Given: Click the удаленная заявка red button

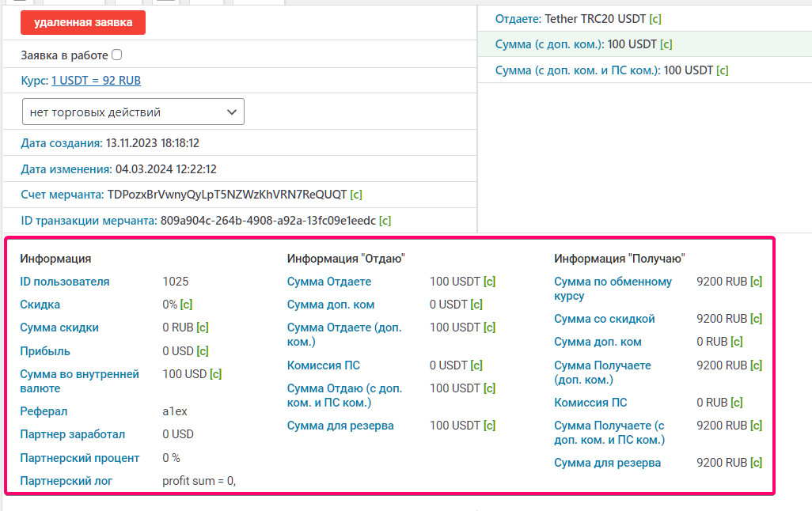Looking at the screenshot, I should point(83,22).
